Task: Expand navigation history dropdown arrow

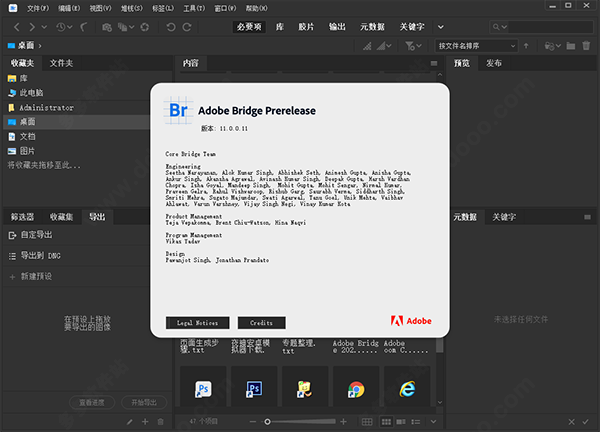Action: [x=44, y=27]
